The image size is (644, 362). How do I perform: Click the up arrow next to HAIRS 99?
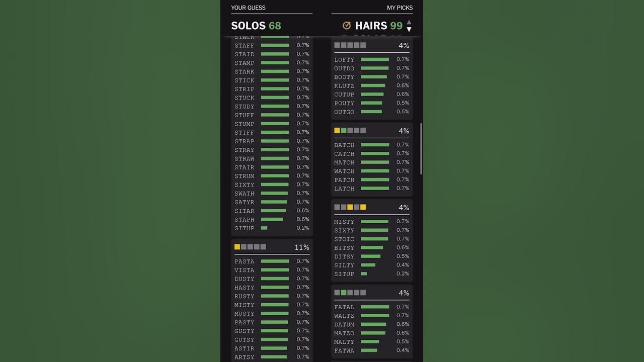[409, 22]
